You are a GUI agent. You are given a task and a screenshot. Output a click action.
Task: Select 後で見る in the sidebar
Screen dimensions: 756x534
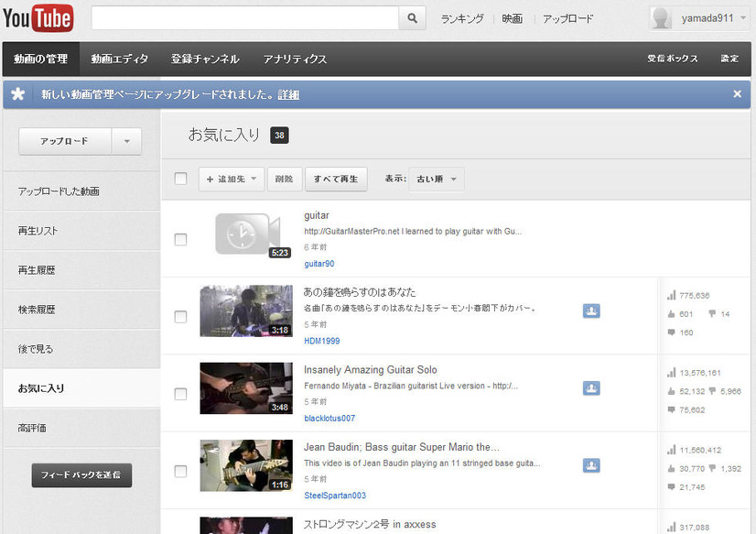tap(82, 349)
